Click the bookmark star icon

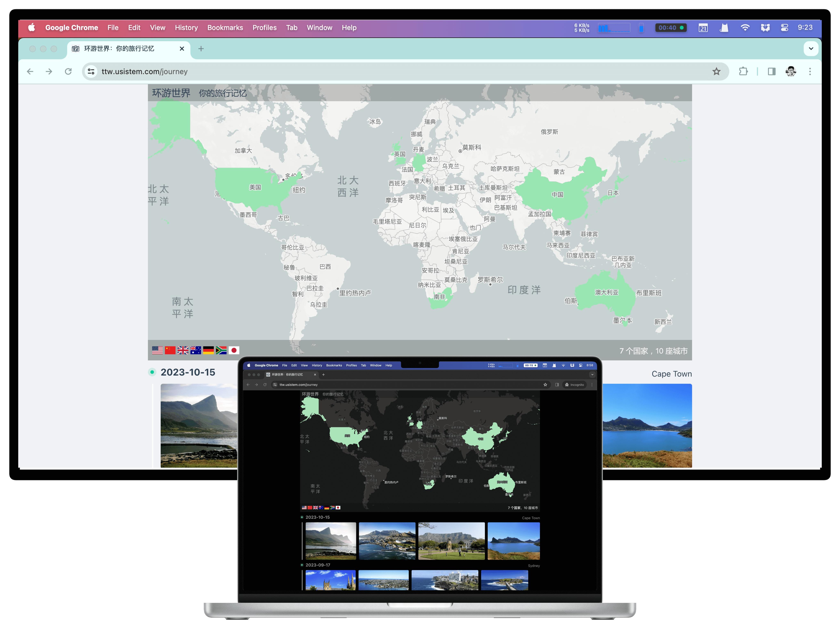(x=716, y=71)
